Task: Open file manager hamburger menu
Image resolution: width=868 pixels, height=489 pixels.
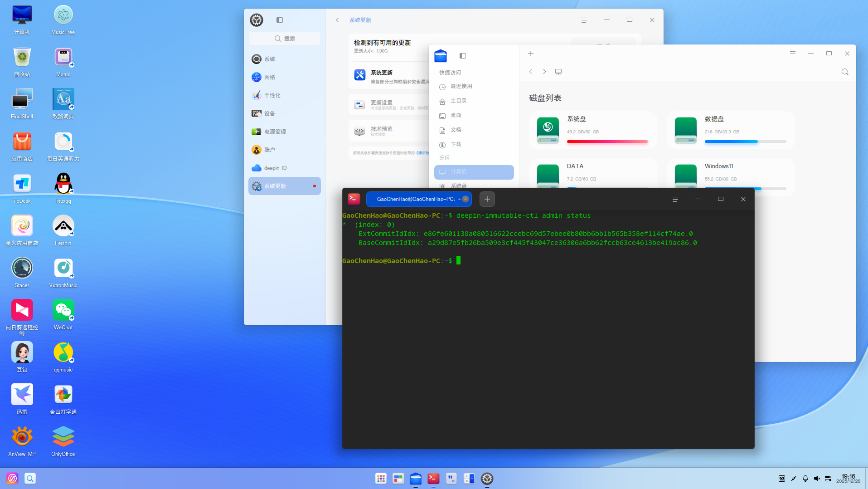Action: pyautogui.click(x=793, y=54)
